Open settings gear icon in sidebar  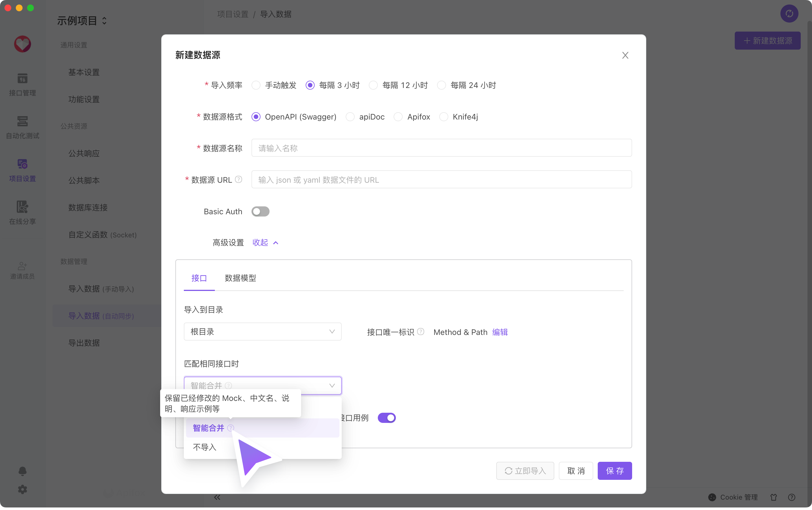pyautogui.click(x=22, y=489)
